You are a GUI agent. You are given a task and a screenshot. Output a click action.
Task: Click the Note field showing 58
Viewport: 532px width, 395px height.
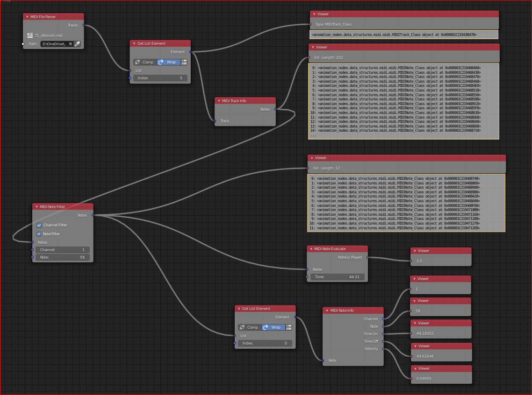pyautogui.click(x=63, y=257)
